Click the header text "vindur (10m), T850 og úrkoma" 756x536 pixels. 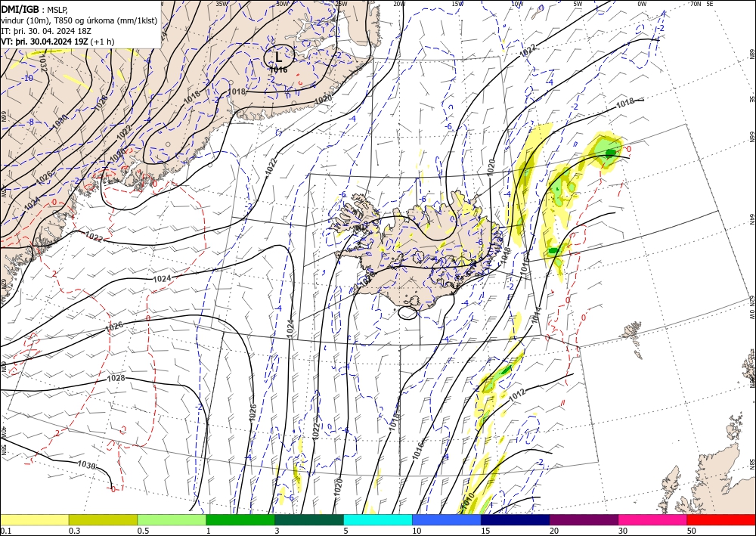(x=55, y=20)
